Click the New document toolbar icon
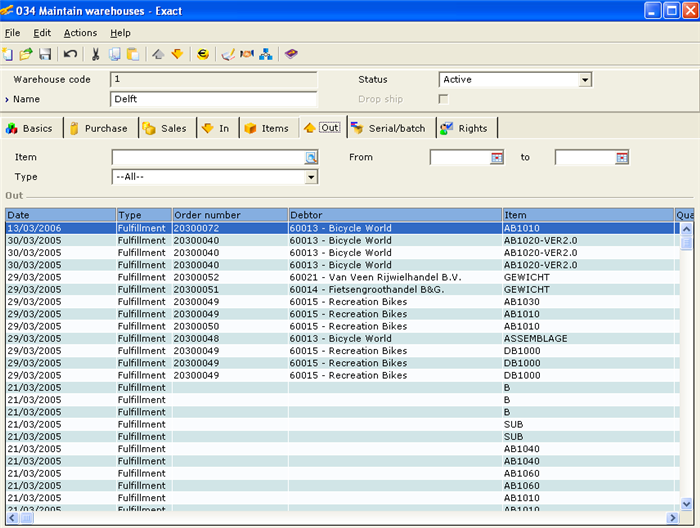Screen dimensions: 700x528 click(x=8, y=54)
